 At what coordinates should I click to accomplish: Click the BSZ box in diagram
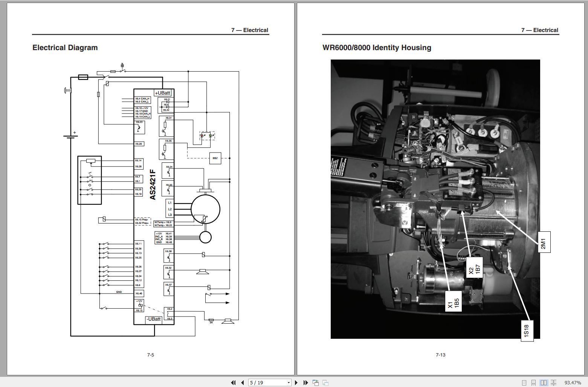(215, 158)
